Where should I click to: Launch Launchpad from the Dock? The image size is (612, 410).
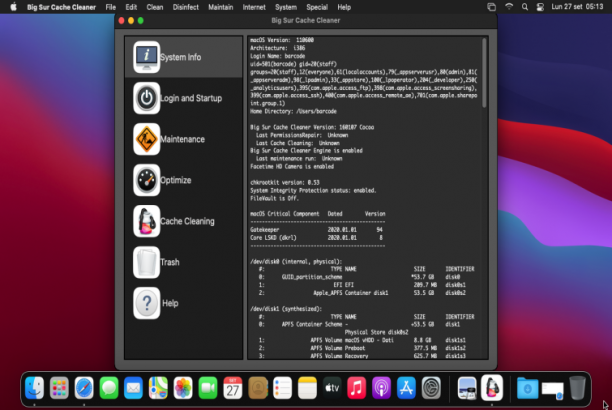pos(59,388)
